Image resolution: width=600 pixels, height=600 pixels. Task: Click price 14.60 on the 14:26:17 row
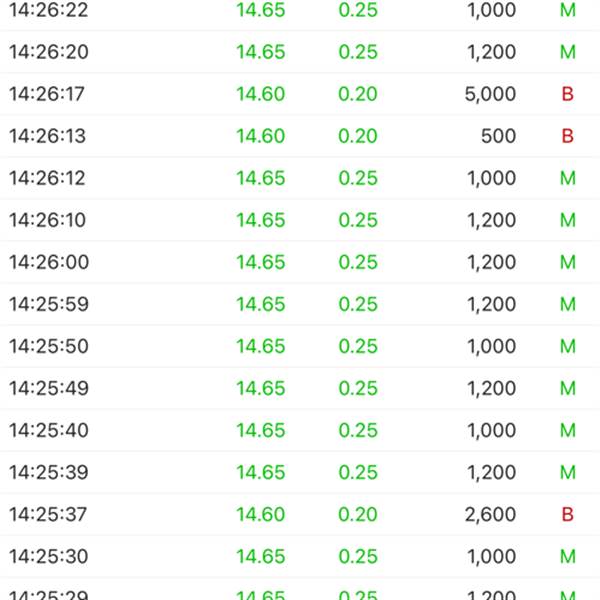point(261,94)
